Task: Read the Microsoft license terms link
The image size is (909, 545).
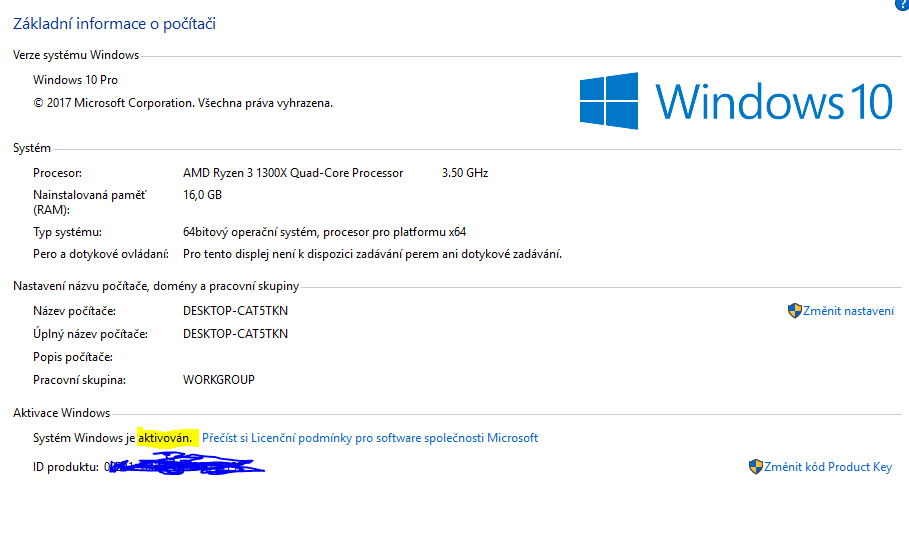Action: click(370, 438)
